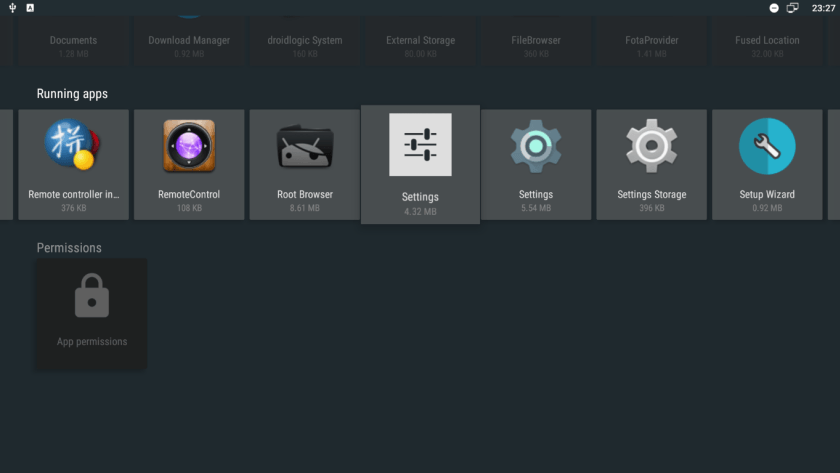Click the highlighted Settings sliders icon

pos(420,145)
